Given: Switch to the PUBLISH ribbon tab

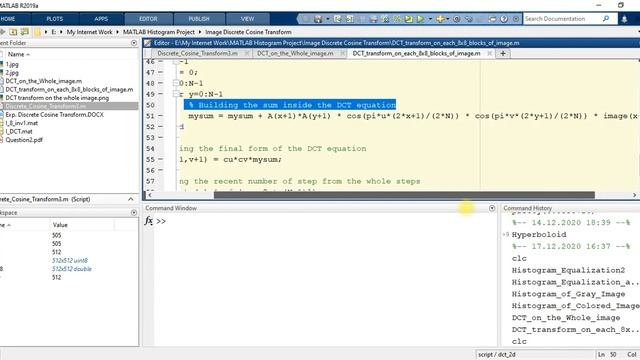Looking at the screenshot, I should tap(199, 19).
